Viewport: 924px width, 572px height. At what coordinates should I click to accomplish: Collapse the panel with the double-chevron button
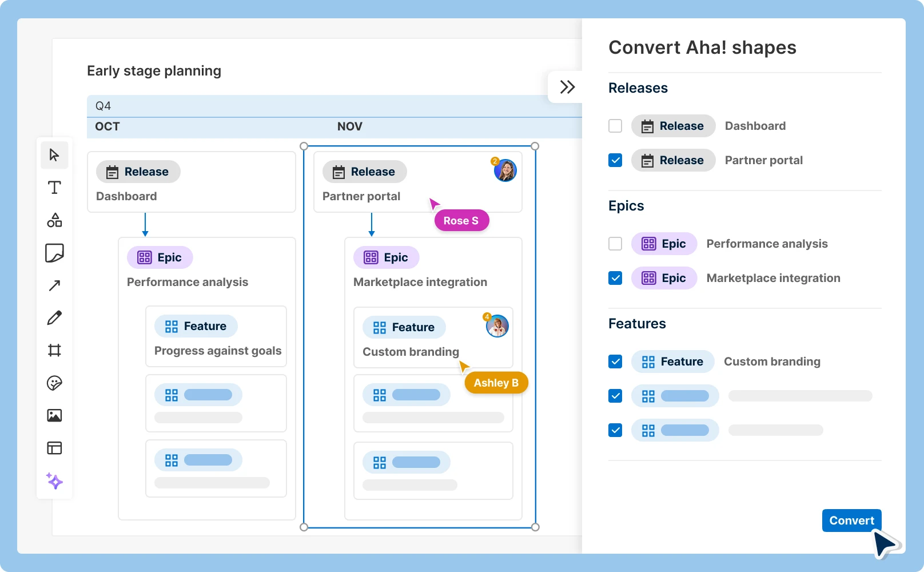pyautogui.click(x=568, y=86)
